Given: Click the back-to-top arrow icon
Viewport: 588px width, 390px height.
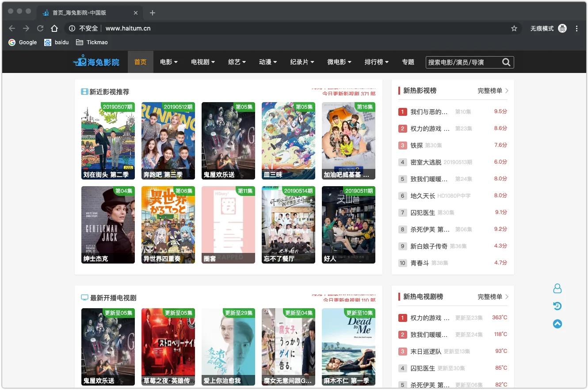Looking at the screenshot, I should (557, 324).
